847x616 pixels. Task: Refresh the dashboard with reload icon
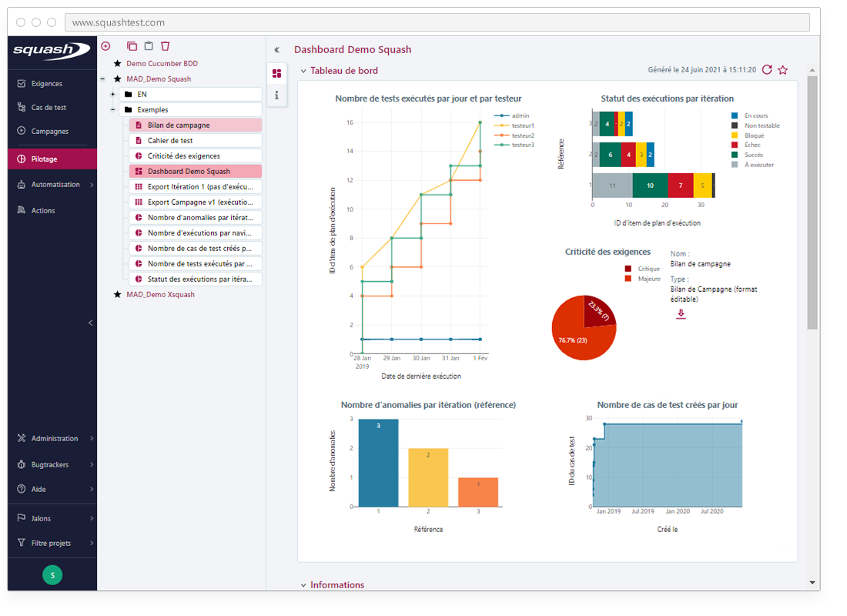tap(766, 70)
